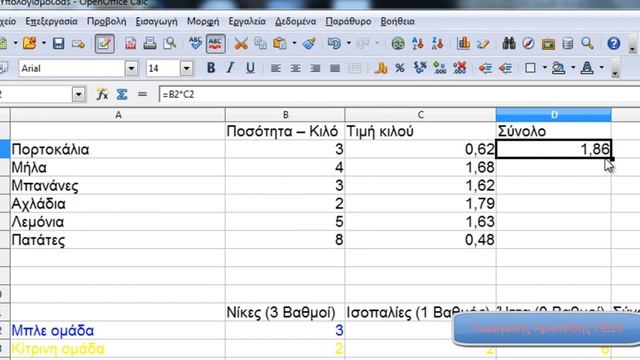Cut the selection with the scissors icon
The height and width of the screenshot is (360, 640).
point(241,43)
